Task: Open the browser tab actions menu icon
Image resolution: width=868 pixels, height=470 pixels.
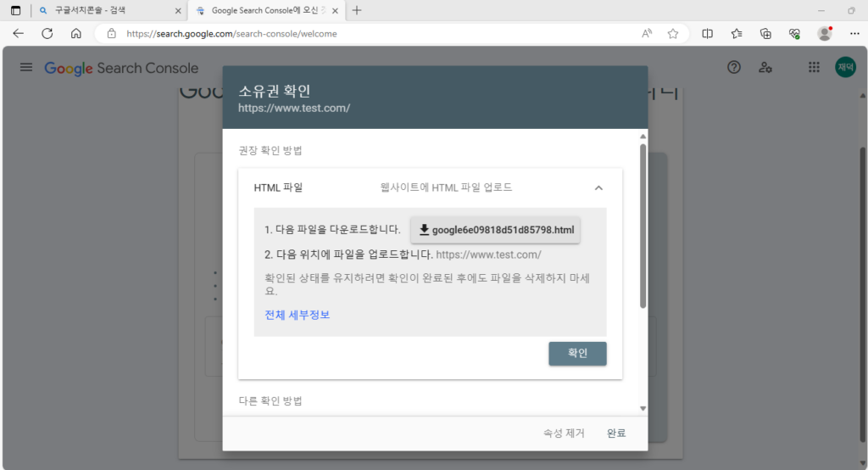Action: pos(15,10)
